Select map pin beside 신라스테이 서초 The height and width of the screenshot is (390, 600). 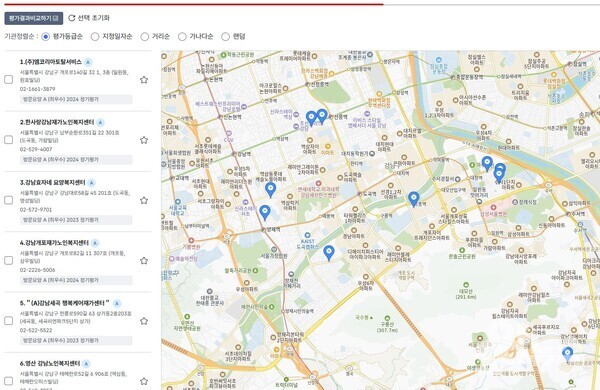tap(265, 212)
